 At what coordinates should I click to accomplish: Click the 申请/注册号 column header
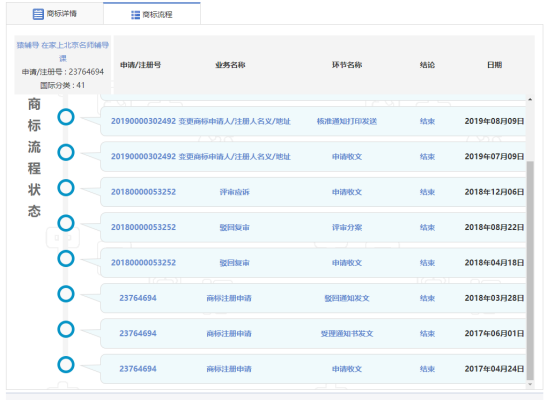pos(140,65)
